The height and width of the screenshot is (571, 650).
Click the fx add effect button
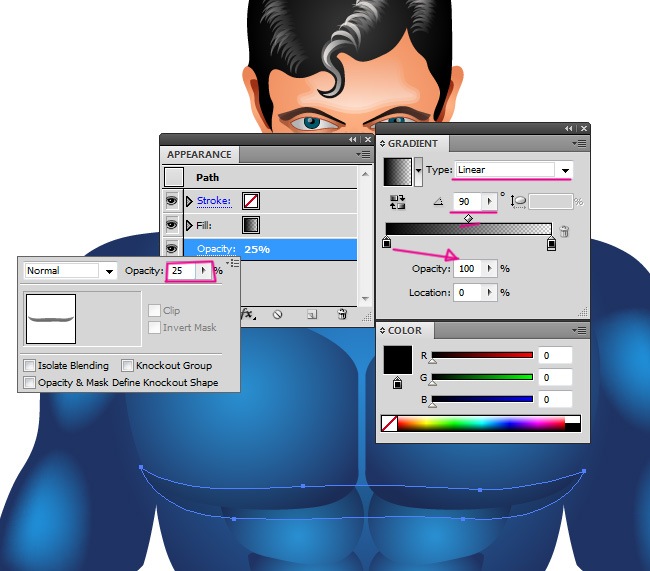tap(248, 314)
